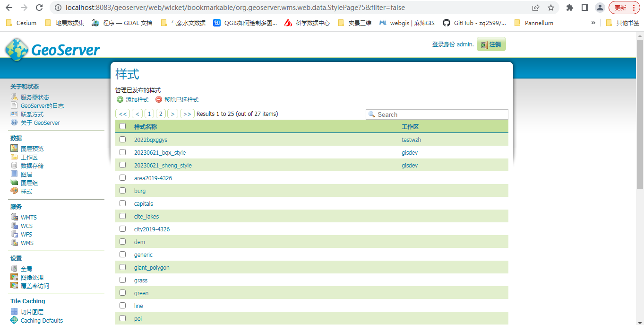Open the Chrome update menu button
The height and width of the screenshot is (325, 644).
pos(625,8)
